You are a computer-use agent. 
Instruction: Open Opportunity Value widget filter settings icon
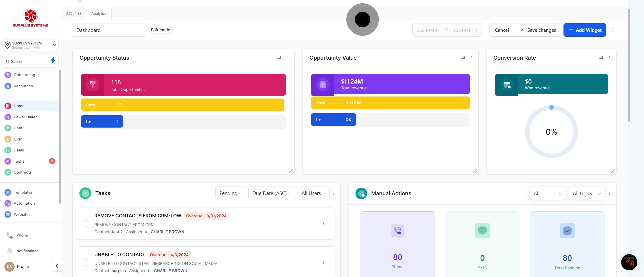[463, 58]
